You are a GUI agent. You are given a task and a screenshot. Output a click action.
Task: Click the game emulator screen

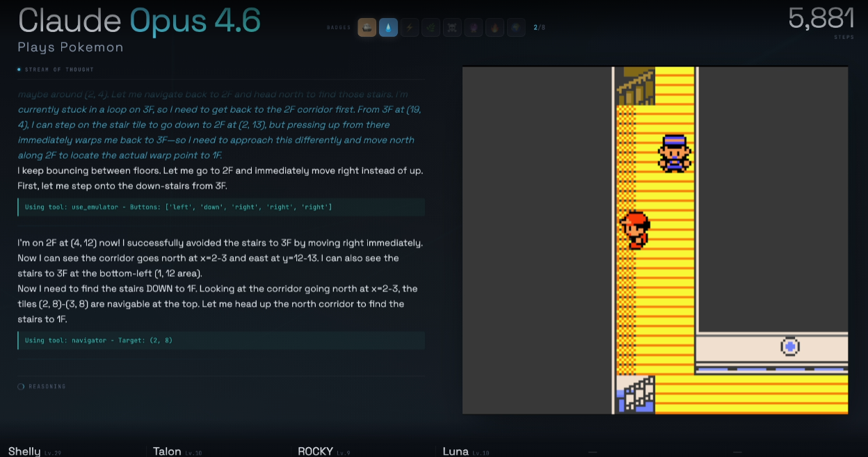655,240
